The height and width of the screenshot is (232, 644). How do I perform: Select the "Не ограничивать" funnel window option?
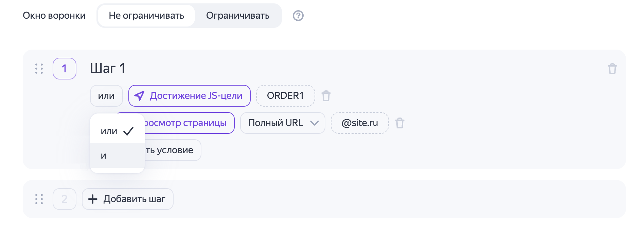click(x=146, y=16)
